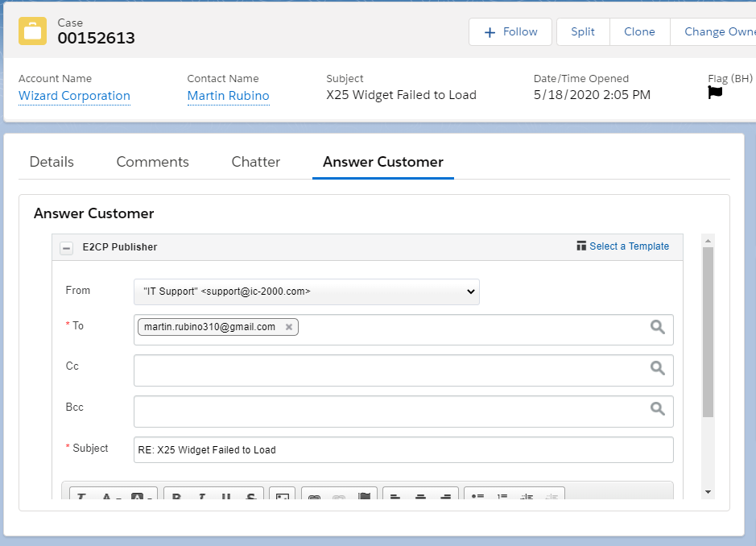
Task: Click the subject text 'X25 Widget Failed to Load'
Action: coord(401,95)
